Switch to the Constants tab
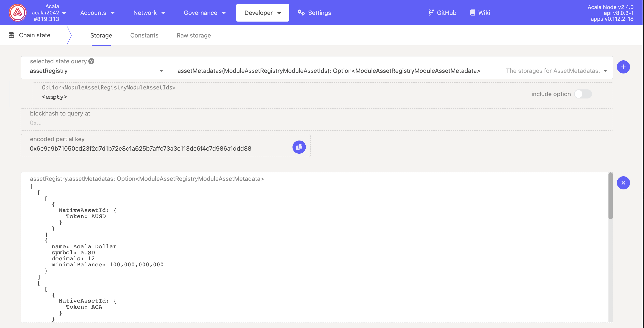This screenshot has height=328, width=644. [144, 36]
